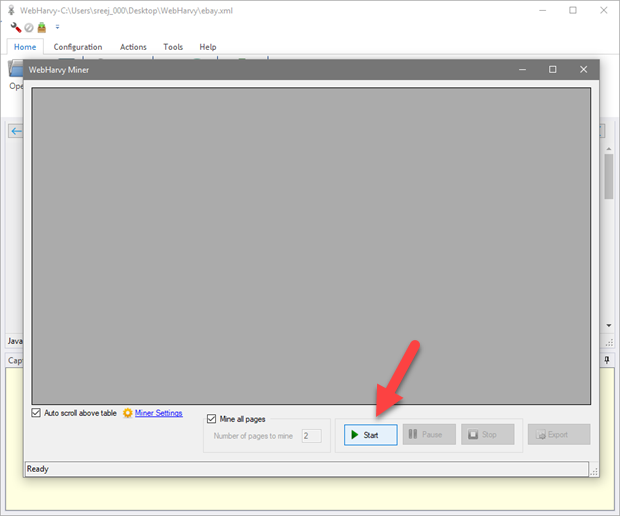The height and width of the screenshot is (516, 620).
Task: Click the wrench icon in quick access toolbar
Action: click(16, 27)
